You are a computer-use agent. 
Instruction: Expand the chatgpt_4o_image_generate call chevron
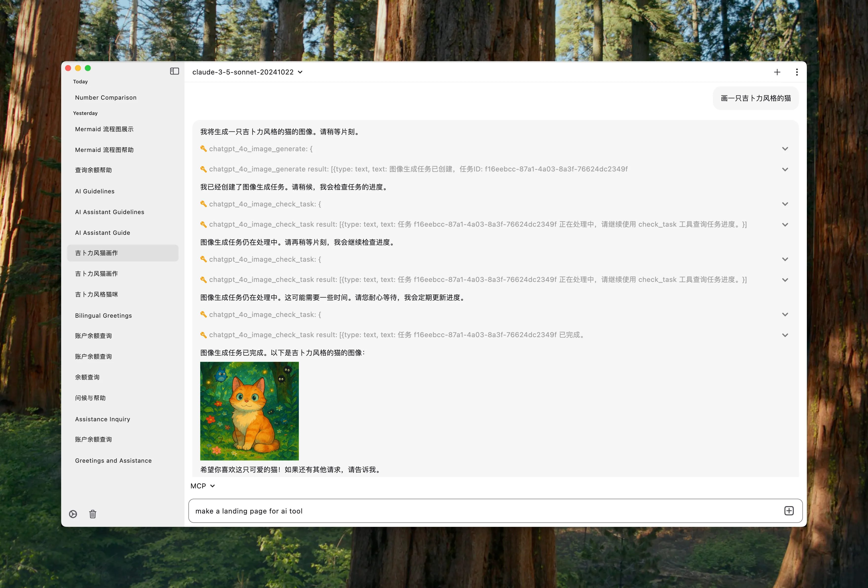[785, 149]
